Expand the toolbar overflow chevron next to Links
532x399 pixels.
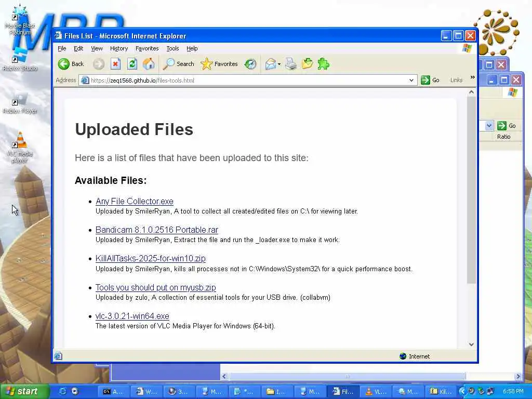(x=472, y=78)
